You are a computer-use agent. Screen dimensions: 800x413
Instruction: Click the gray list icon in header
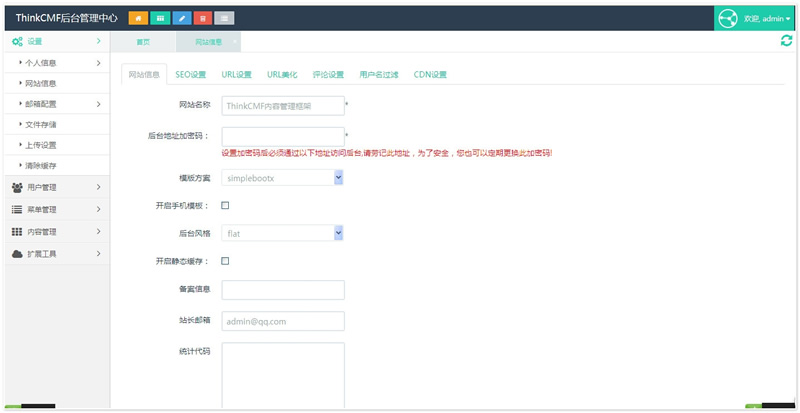pos(226,18)
